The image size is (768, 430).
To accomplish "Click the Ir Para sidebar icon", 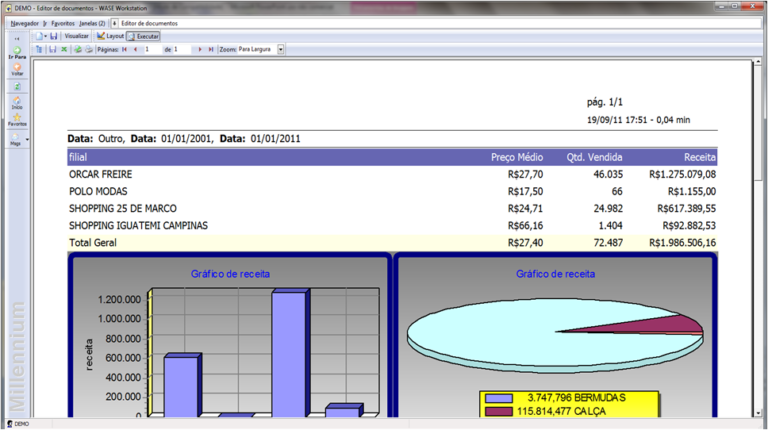I will pyautogui.click(x=17, y=52).
